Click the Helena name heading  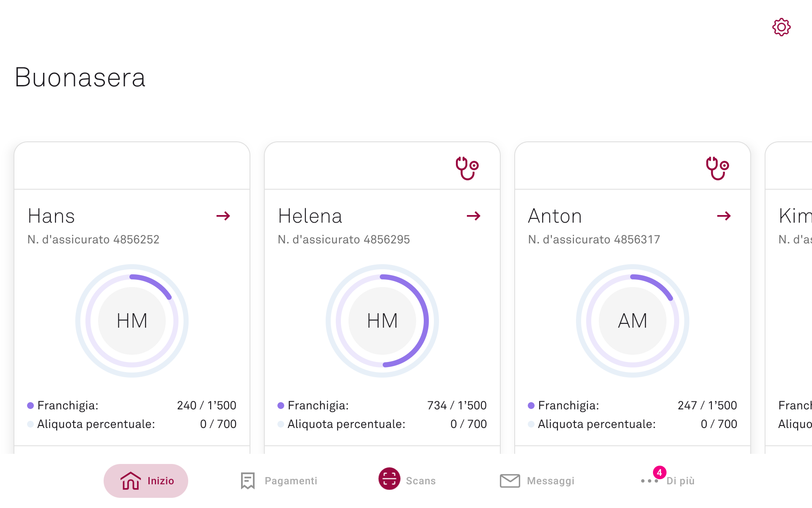[x=310, y=216]
